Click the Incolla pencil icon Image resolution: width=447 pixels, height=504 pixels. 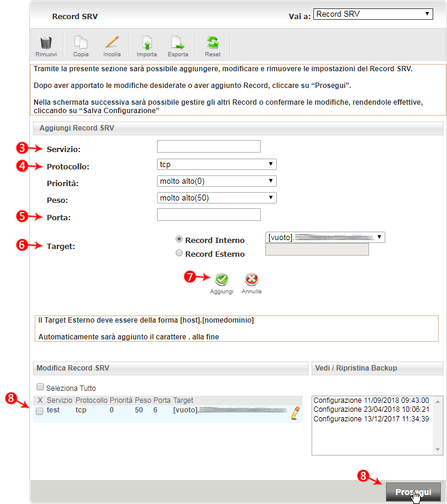[112, 42]
